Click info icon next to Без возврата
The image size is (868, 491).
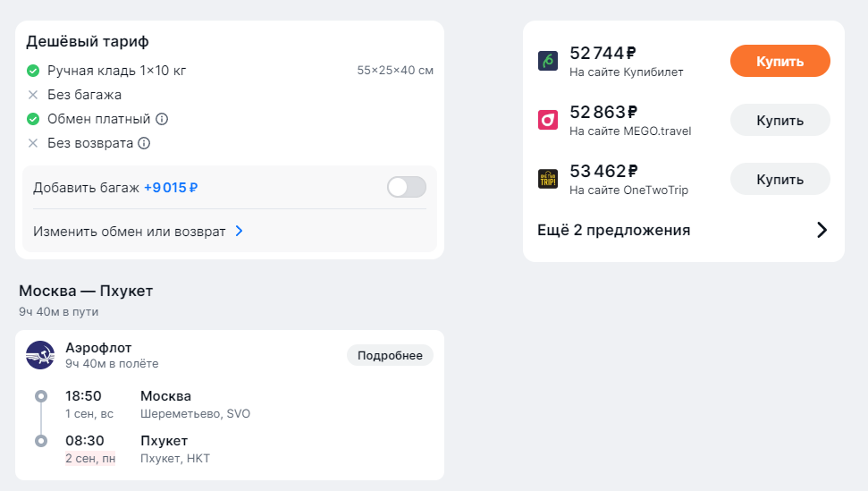tap(144, 143)
